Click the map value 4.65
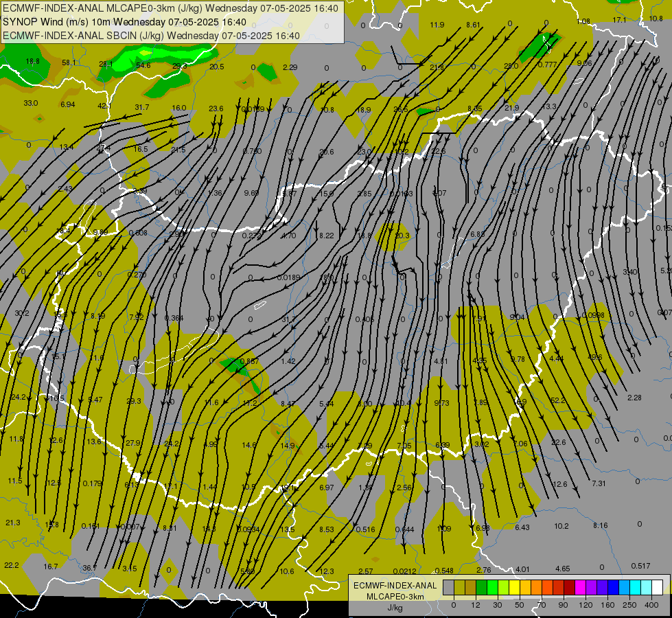 pos(563,569)
